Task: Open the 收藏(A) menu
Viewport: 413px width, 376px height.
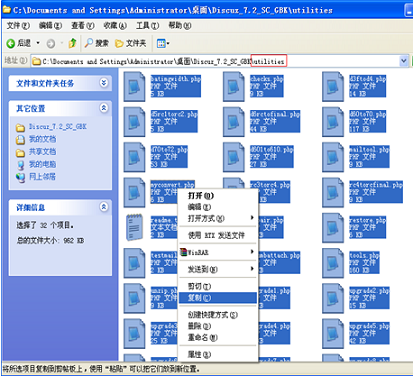Action: (x=115, y=25)
